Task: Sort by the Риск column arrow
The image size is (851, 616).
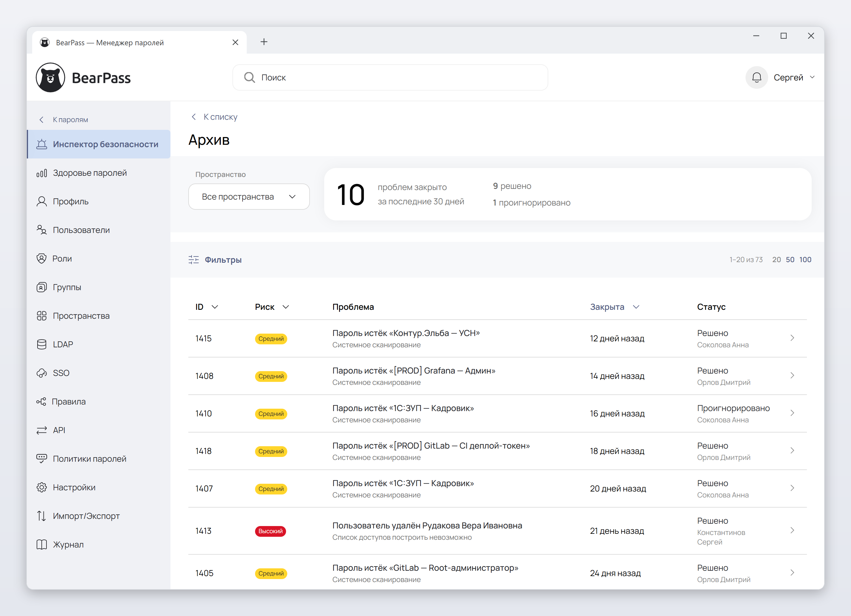Action: pyautogui.click(x=286, y=307)
